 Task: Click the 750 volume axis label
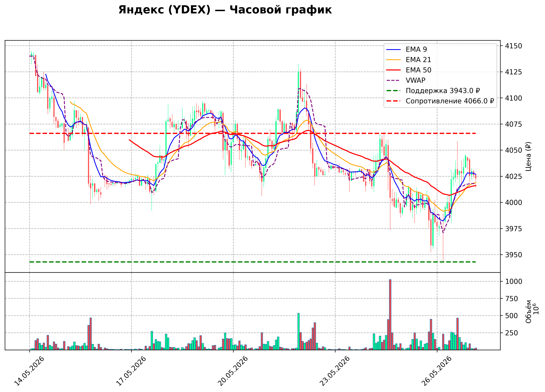coord(511,299)
